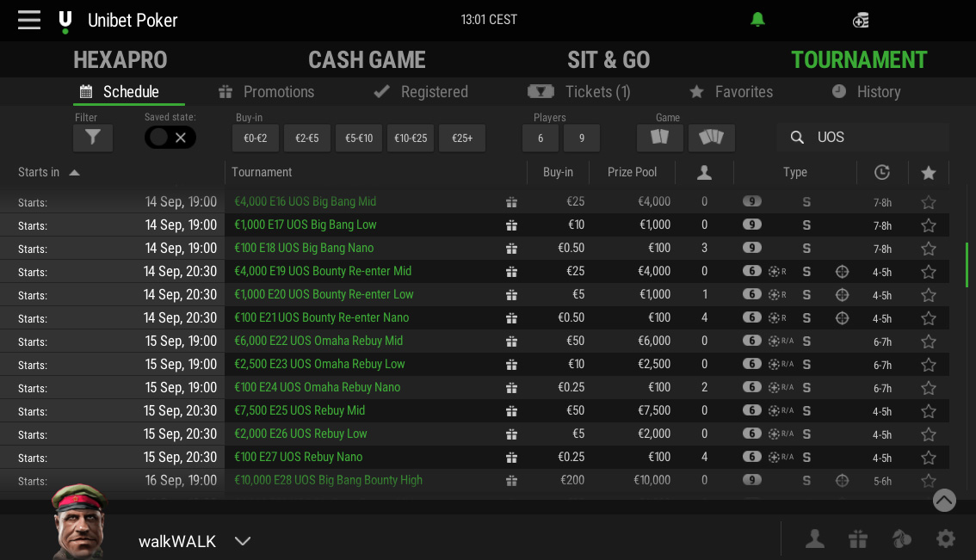976x560 pixels.
Task: Open the bonuses gift icon in bottom bar
Action: coord(858,538)
